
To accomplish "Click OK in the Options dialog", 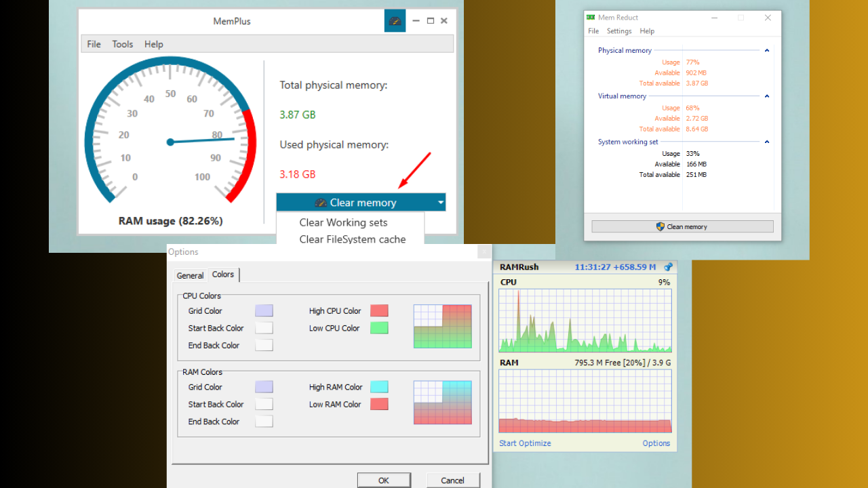I will click(x=384, y=481).
